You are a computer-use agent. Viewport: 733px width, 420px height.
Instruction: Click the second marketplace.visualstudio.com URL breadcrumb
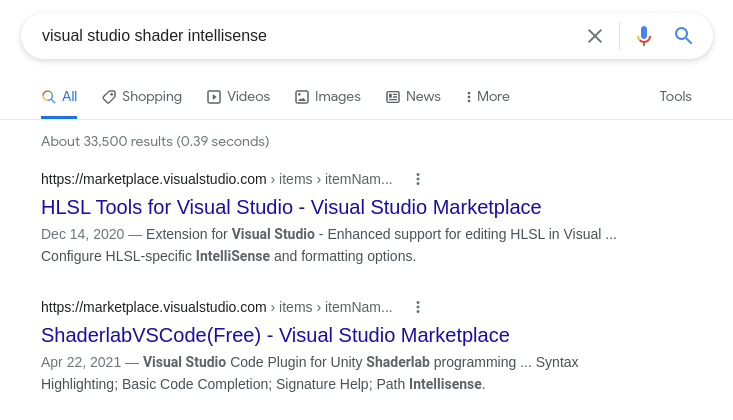click(154, 307)
